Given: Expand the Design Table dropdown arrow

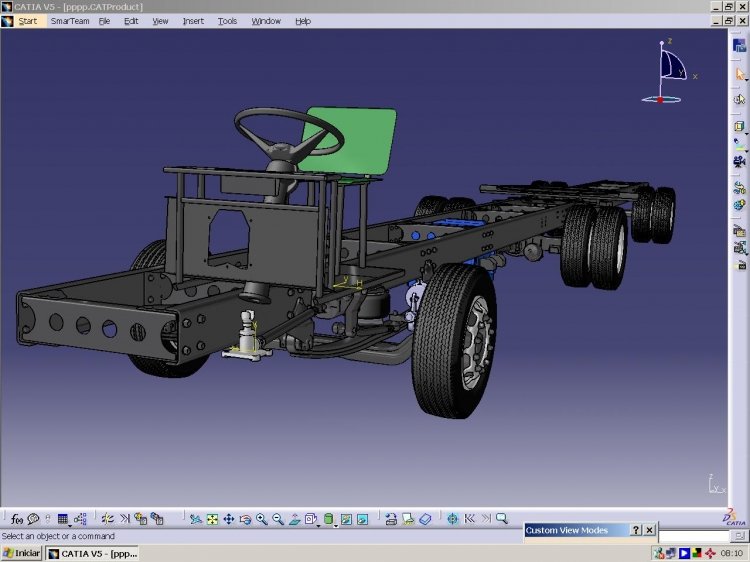Looking at the screenshot, I should pyautogui.click(x=70, y=526).
